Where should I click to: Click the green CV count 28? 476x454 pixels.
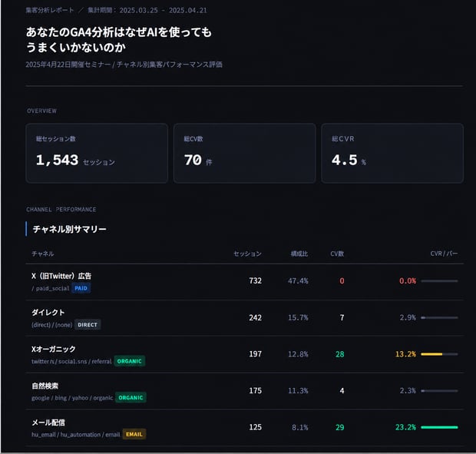pos(340,354)
